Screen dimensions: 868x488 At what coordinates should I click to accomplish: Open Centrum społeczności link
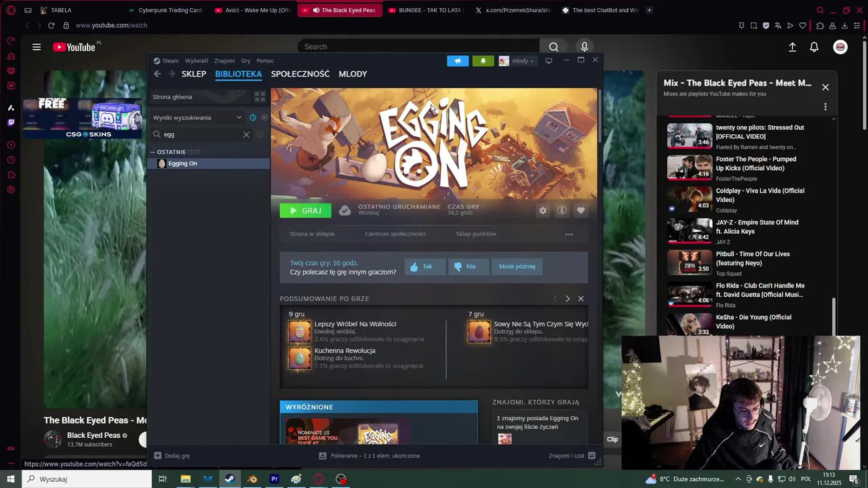click(395, 234)
